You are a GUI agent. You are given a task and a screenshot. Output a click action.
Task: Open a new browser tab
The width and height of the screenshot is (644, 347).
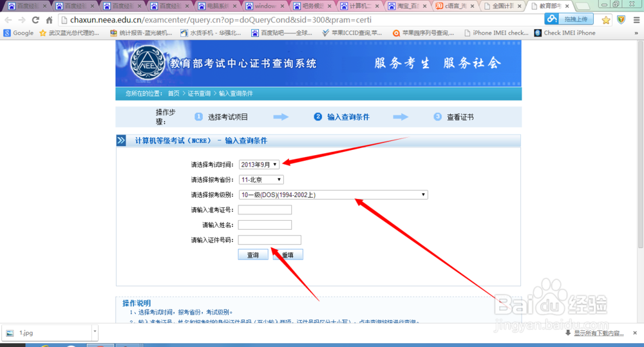pos(582,6)
